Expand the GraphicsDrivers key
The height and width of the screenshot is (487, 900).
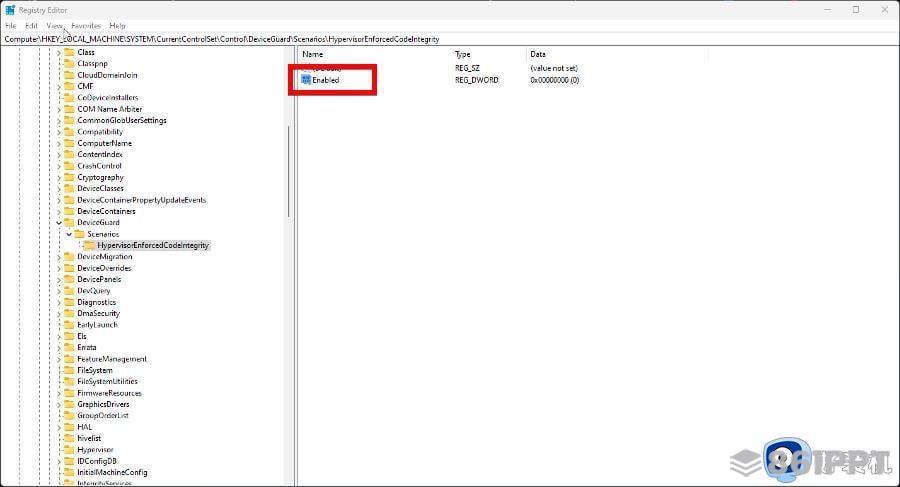point(59,404)
